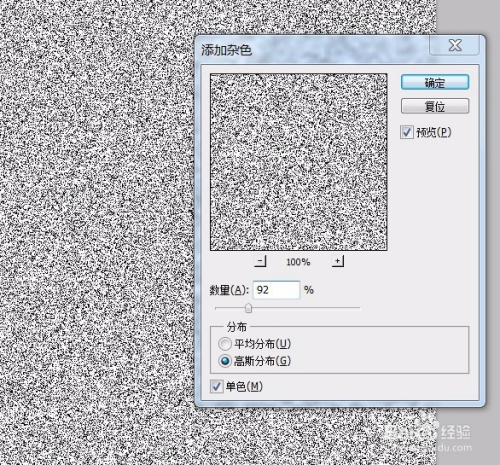Click the 添加杂色 dialog title
The height and width of the screenshot is (465, 500).
tap(226, 51)
